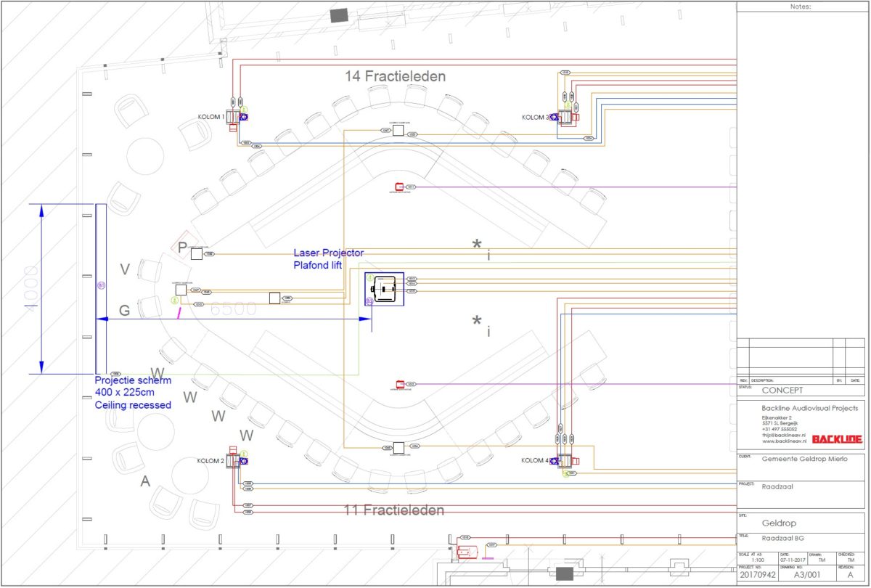Click the Notes header at the top right

801,7
